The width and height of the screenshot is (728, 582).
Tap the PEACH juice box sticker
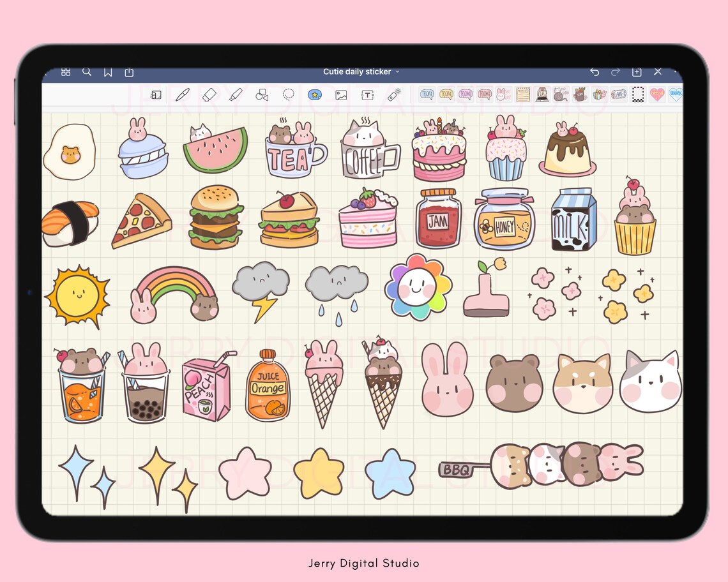point(208,386)
